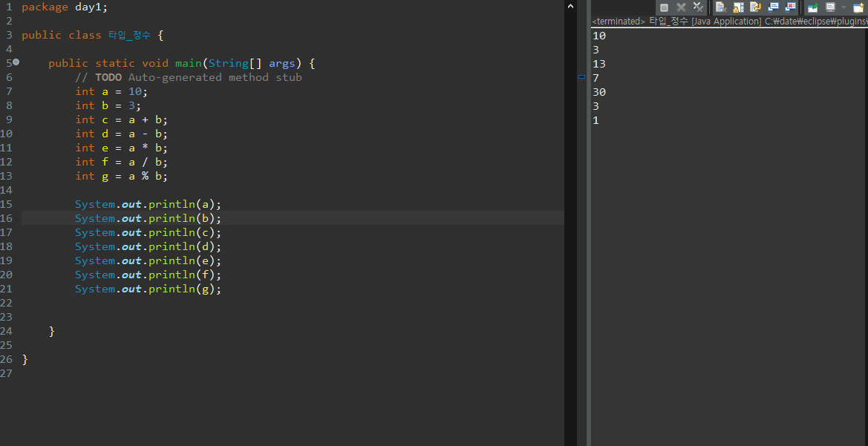868x446 pixels.
Task: Click the System.out.println(c); statement
Action: 149,232
